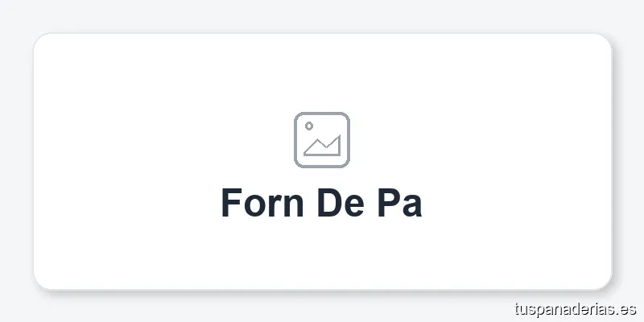Click the broken image placeholder icon
The width and height of the screenshot is (644, 322).
click(321, 140)
